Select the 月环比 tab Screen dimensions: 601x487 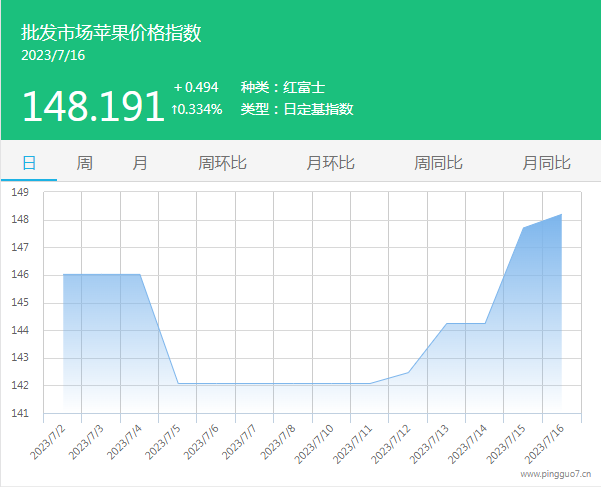pyautogui.click(x=330, y=163)
